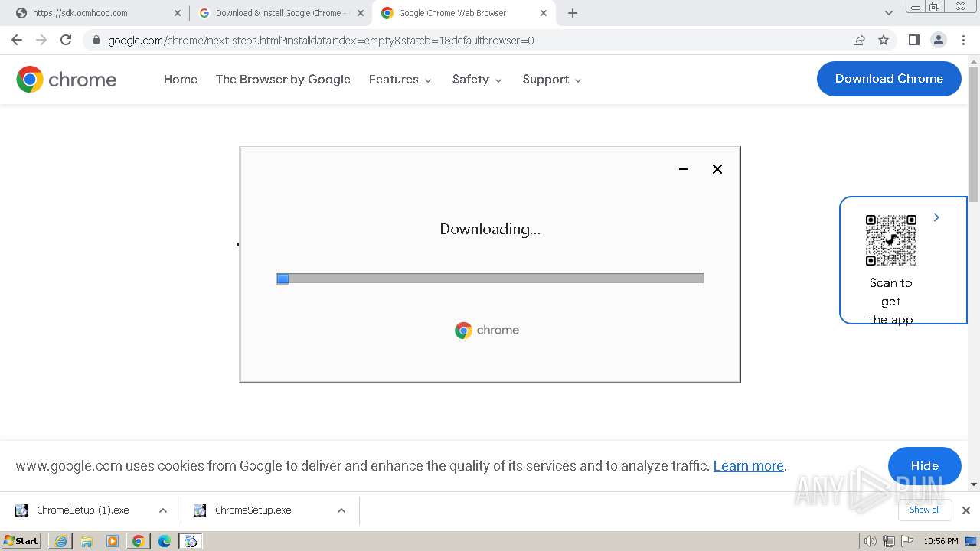Expand the Support menu
Screen dimensions: 980x551
click(x=552, y=79)
